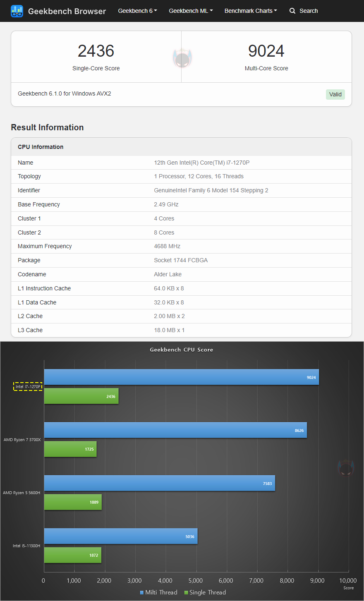Expand the Geekbench ML dropdown menu
Viewport: 364px width, 601px height.
(x=191, y=11)
